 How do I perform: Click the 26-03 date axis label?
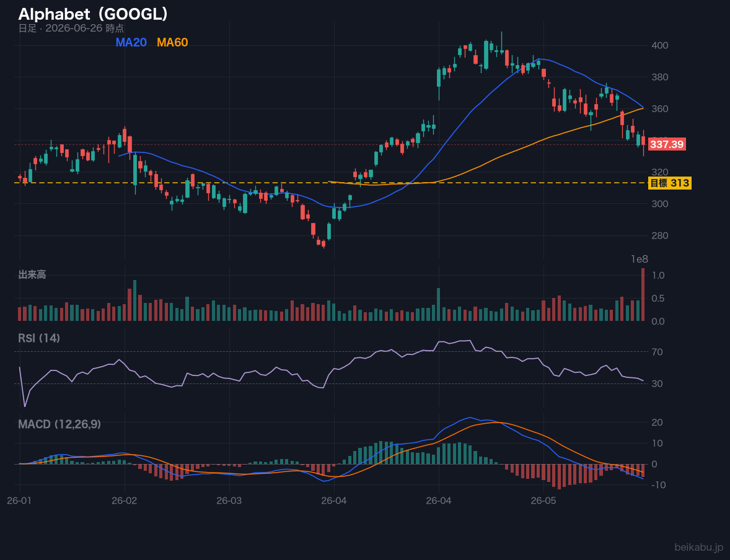pos(229,501)
